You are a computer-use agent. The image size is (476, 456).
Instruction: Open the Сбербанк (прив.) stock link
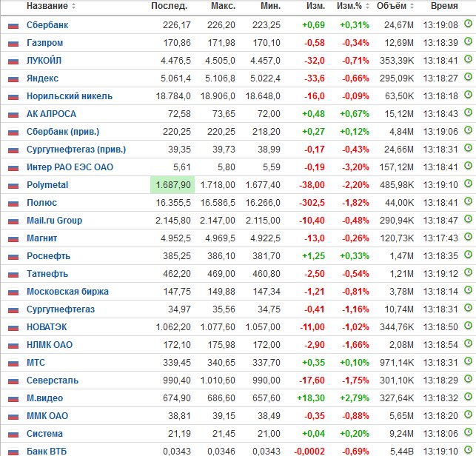click(63, 132)
